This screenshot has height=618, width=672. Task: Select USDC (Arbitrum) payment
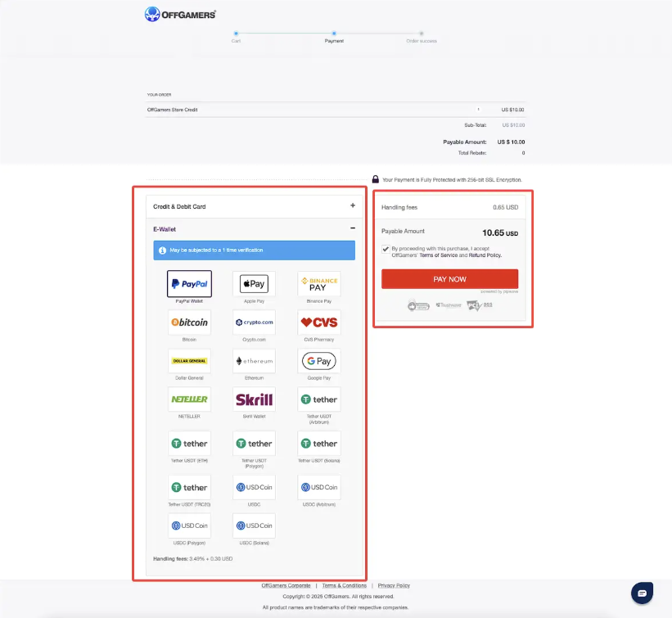click(319, 487)
